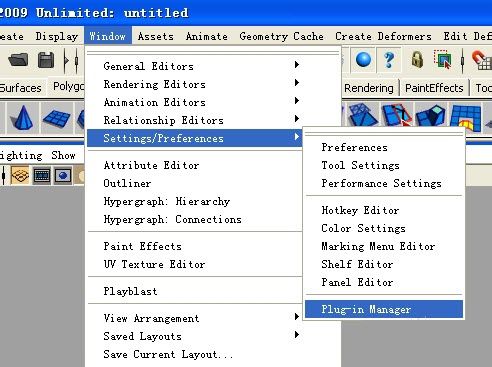Click the blue cone shelf icon
The image size is (492, 367).
(x=22, y=118)
